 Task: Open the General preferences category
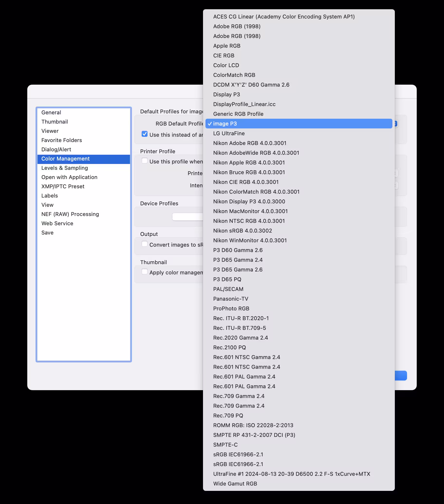[x=84, y=112]
